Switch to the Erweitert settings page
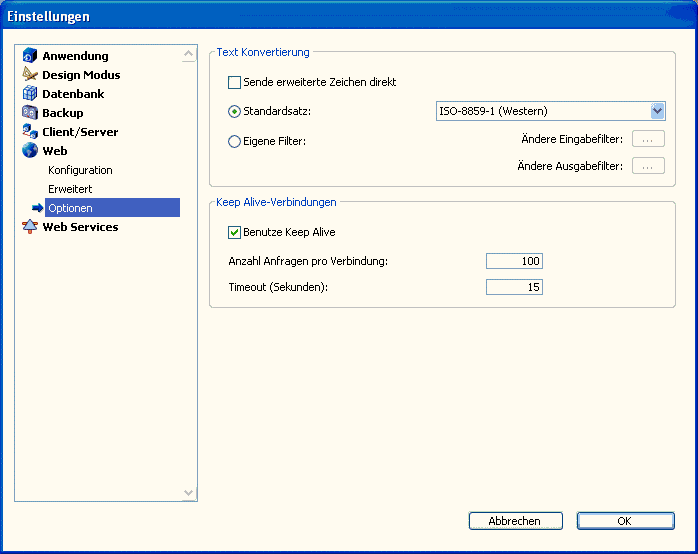The height and width of the screenshot is (554, 698). pos(70,189)
